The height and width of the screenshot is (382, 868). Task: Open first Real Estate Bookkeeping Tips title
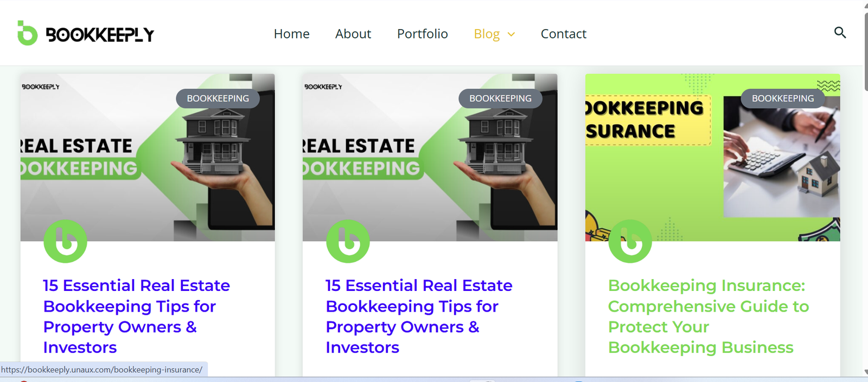point(136,316)
